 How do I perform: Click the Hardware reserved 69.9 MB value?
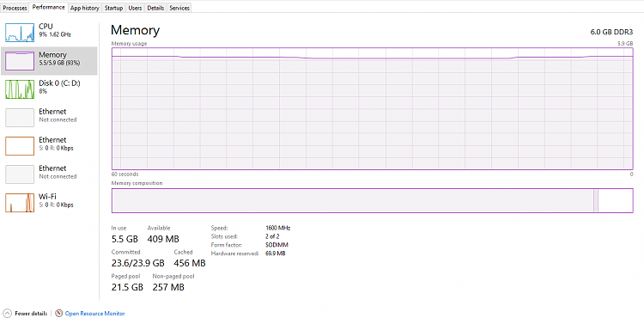point(275,254)
